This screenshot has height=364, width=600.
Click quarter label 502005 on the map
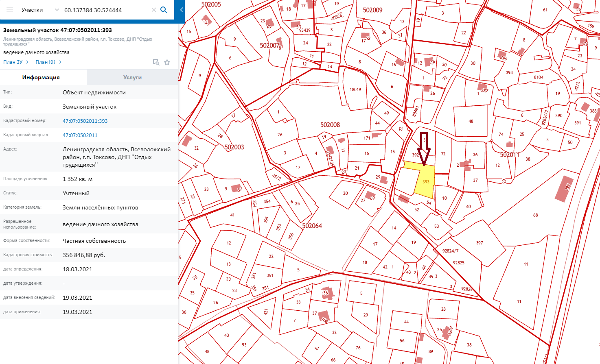tap(211, 4)
